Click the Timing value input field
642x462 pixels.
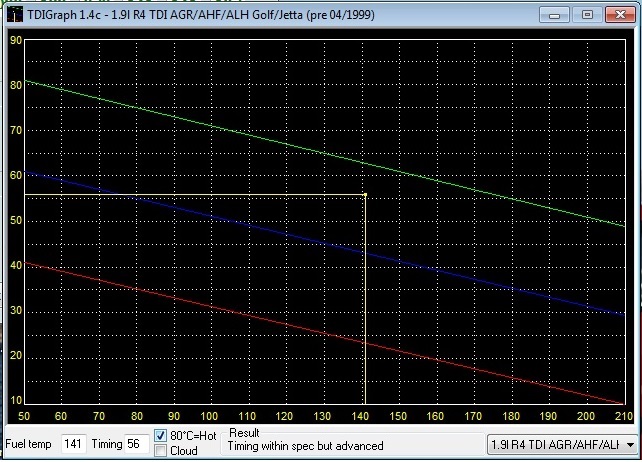(x=135, y=443)
